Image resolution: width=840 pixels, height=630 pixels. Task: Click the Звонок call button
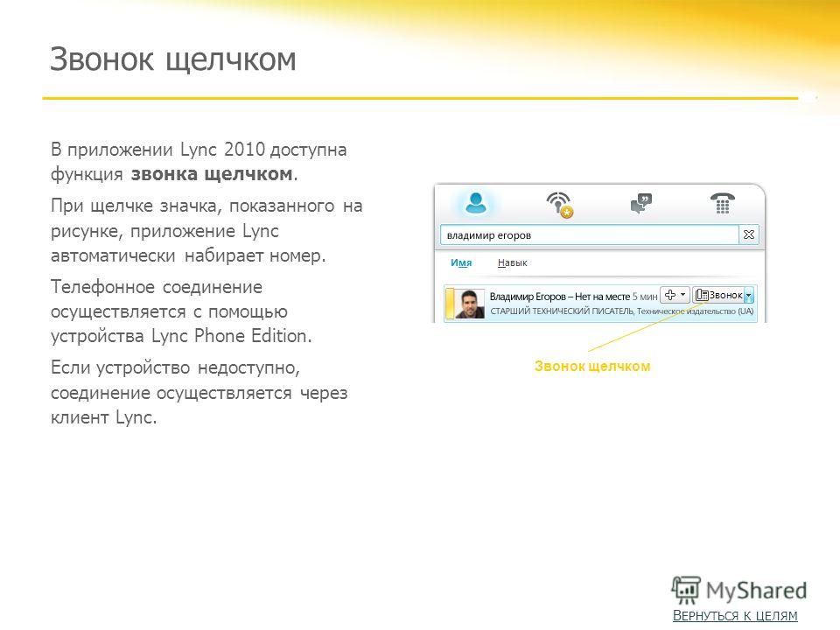pos(718,295)
